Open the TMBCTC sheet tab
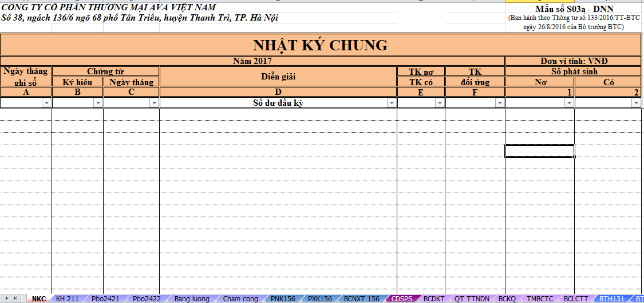Viewport: 644px width, 303px height. point(540,298)
